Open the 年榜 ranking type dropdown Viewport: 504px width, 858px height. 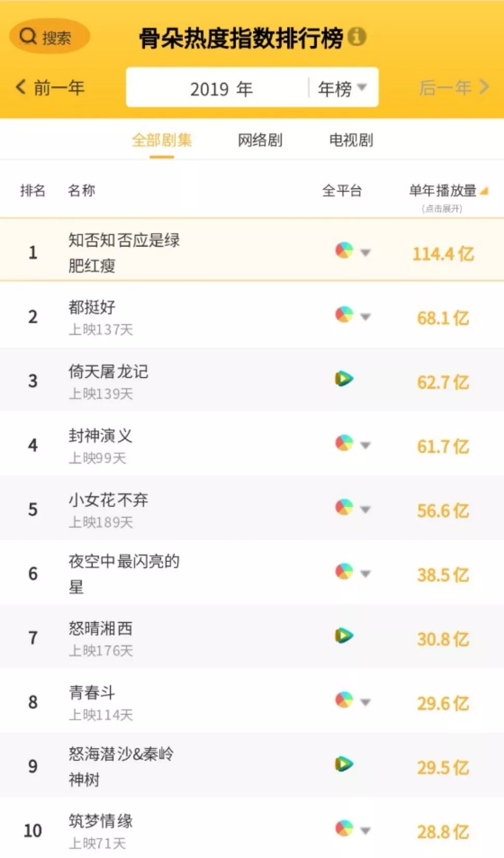[342, 88]
